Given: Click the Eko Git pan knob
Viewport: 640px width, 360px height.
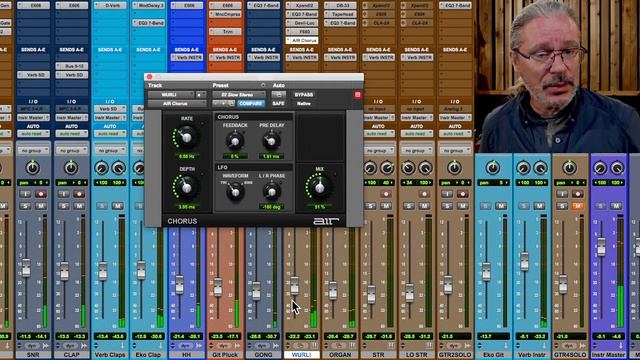Looking at the screenshot, I should 493,168.
